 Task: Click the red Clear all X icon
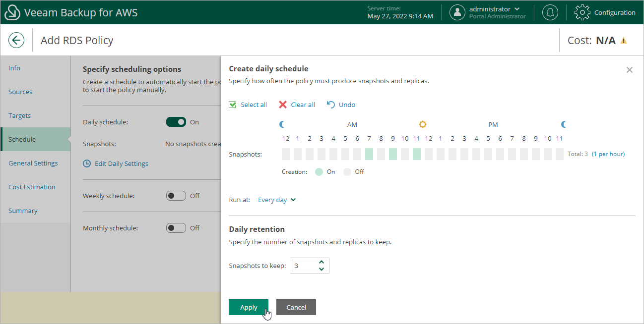[283, 105]
